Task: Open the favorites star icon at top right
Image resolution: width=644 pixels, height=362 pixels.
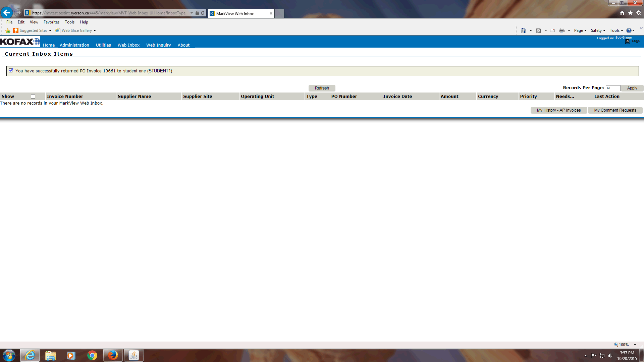Action: tap(630, 13)
